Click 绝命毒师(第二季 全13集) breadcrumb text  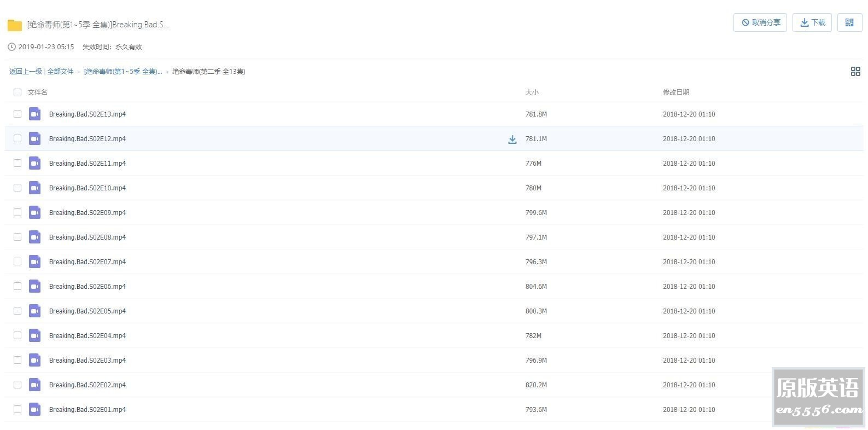pyautogui.click(x=208, y=72)
